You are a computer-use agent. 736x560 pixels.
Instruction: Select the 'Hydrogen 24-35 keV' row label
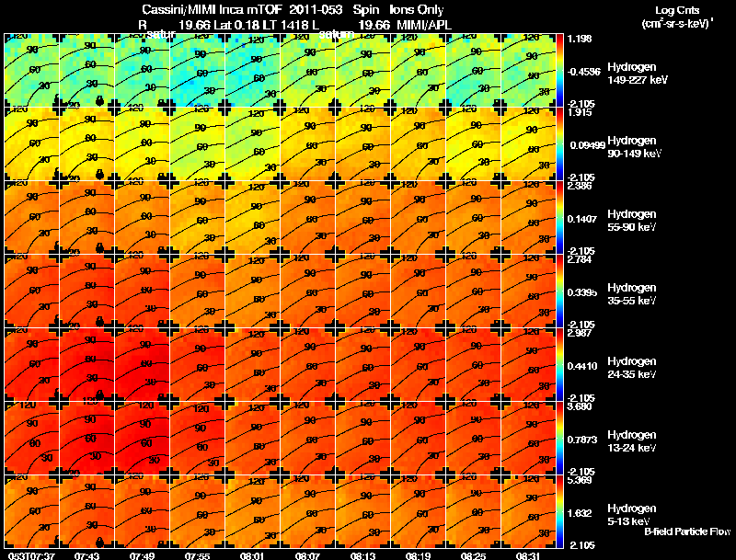click(x=632, y=368)
